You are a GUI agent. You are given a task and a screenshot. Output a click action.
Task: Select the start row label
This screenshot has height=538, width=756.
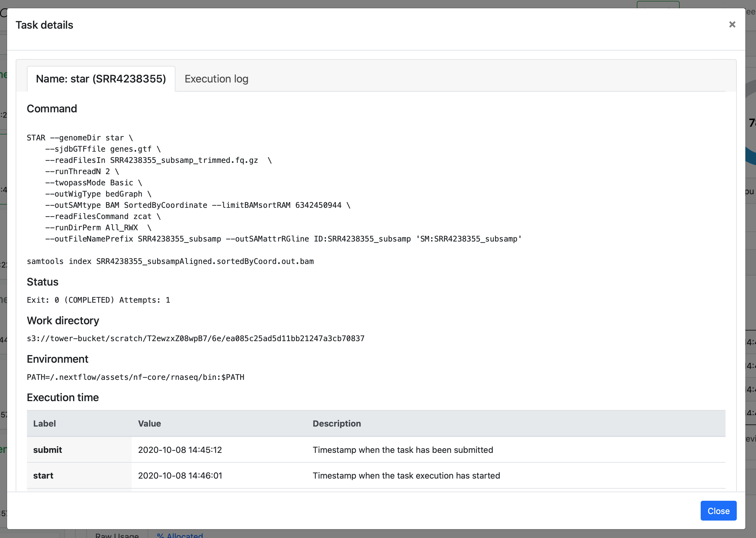(43, 475)
